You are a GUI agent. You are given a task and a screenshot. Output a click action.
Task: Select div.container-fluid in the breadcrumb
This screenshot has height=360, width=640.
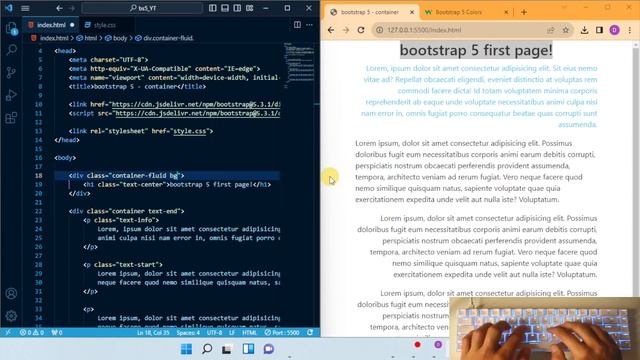tap(168, 38)
